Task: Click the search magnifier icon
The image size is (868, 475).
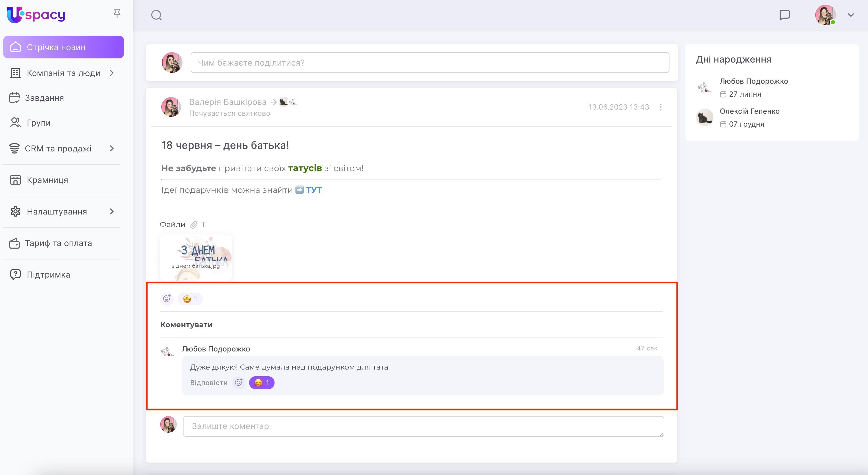Action: 156,15
